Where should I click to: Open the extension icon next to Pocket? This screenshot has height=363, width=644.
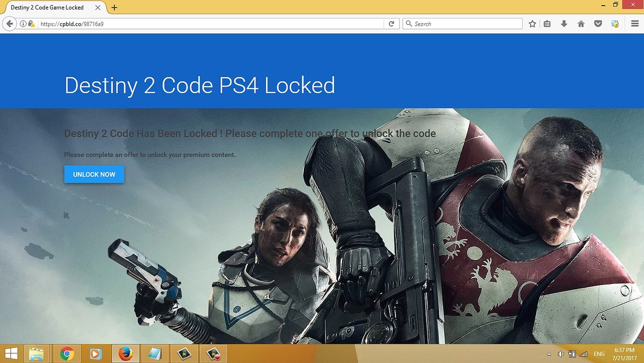coord(615,24)
